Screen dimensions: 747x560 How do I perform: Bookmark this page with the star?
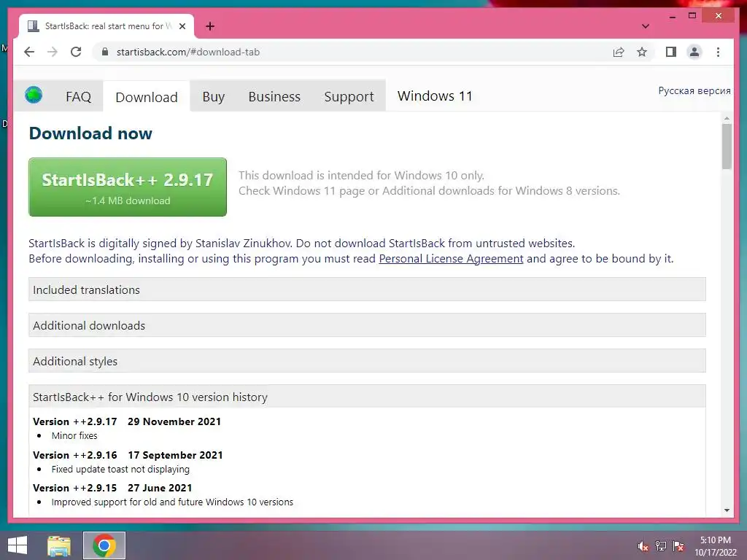pyautogui.click(x=642, y=52)
